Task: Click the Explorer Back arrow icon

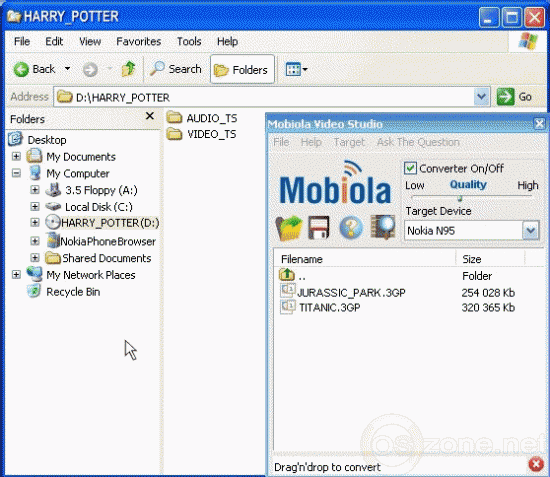Action: (x=21, y=69)
